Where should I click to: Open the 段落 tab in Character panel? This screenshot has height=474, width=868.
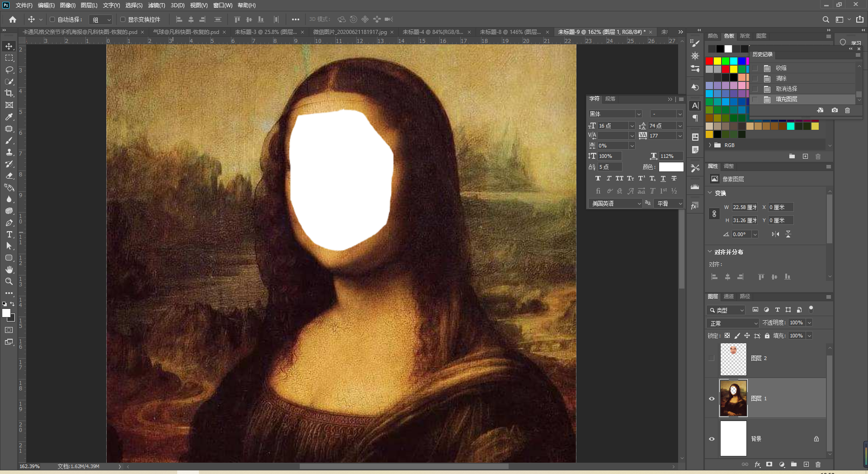tap(610, 99)
